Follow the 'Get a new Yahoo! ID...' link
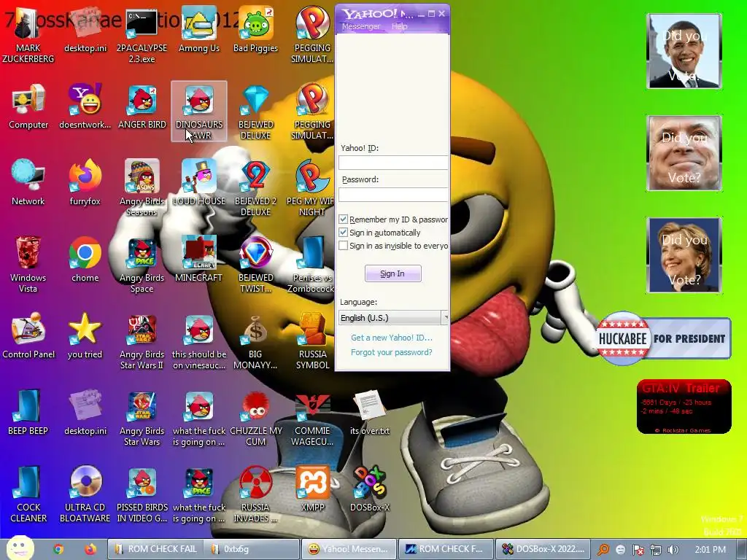The height and width of the screenshot is (560, 747). [x=392, y=338]
